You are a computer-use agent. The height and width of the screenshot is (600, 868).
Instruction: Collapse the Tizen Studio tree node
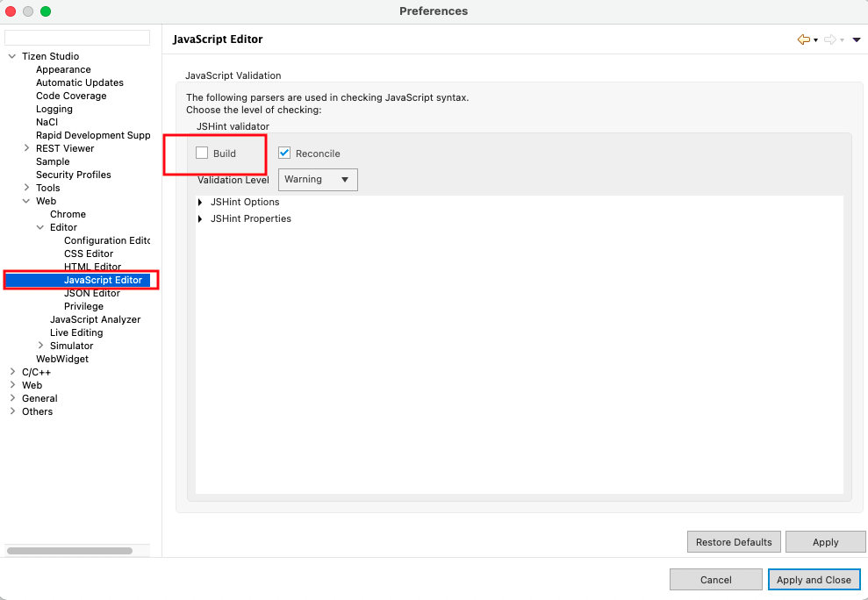pos(12,56)
